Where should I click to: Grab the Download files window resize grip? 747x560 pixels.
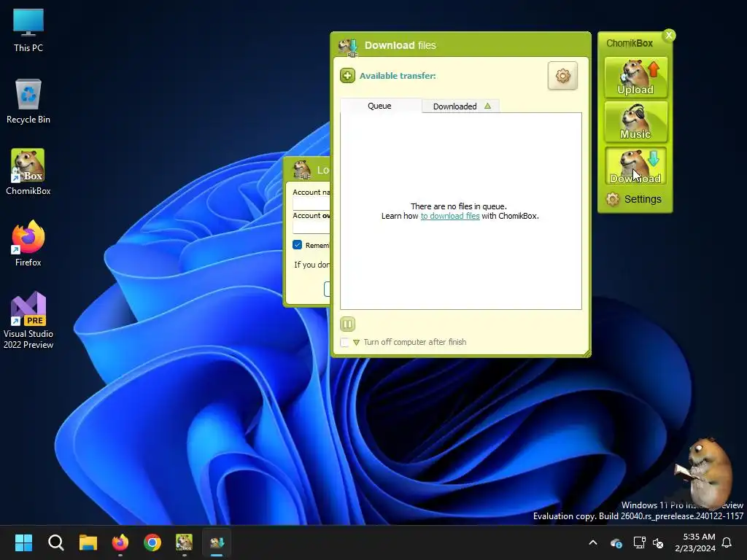coord(587,353)
